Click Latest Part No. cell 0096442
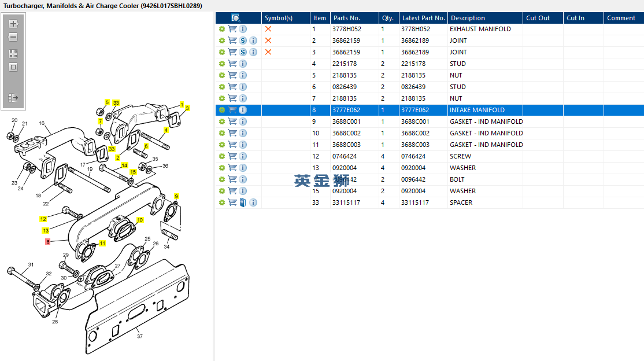Screen dimensions: 644x361 [423, 179]
